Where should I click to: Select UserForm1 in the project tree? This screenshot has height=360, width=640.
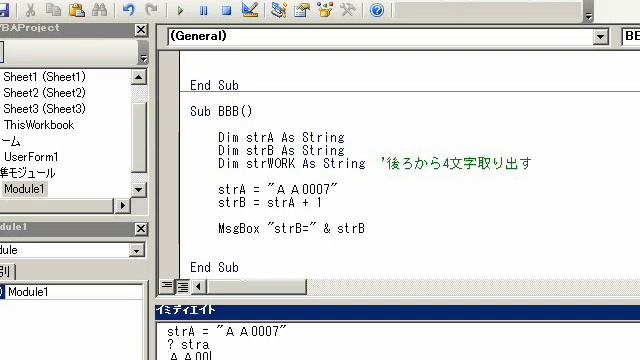pyautogui.click(x=31, y=157)
